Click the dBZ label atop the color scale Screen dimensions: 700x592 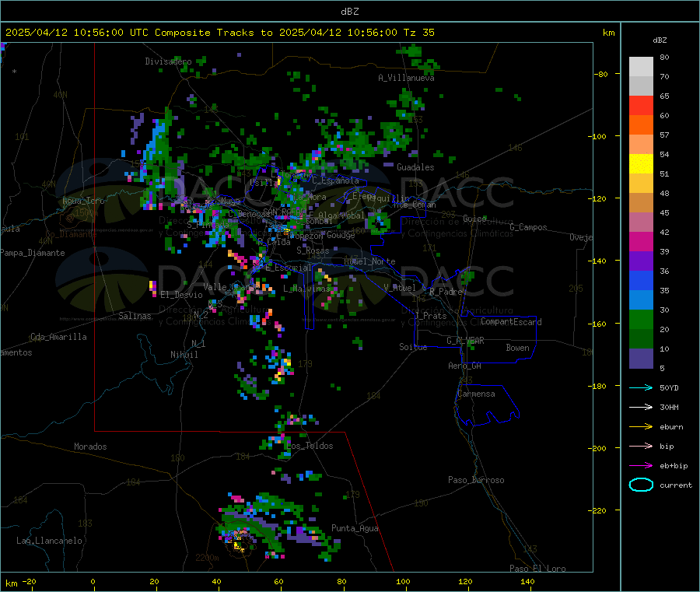[x=660, y=40]
